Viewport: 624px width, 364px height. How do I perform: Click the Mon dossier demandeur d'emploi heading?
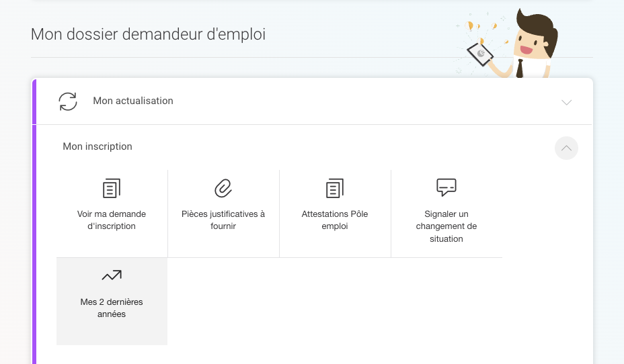tap(148, 34)
